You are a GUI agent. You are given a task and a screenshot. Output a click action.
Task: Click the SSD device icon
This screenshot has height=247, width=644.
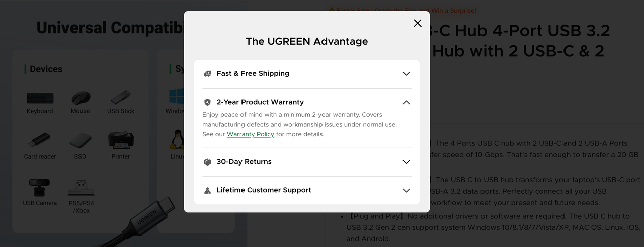pyautogui.click(x=80, y=141)
